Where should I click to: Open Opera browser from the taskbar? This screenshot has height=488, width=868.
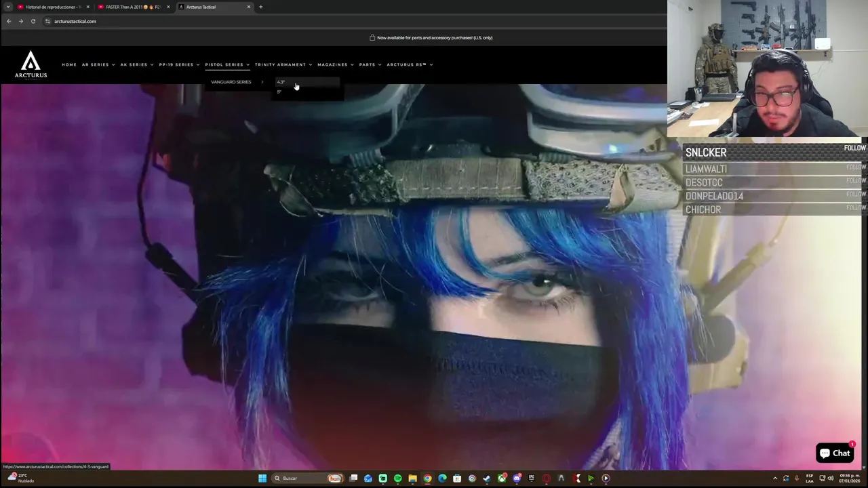pyautogui.click(x=546, y=479)
